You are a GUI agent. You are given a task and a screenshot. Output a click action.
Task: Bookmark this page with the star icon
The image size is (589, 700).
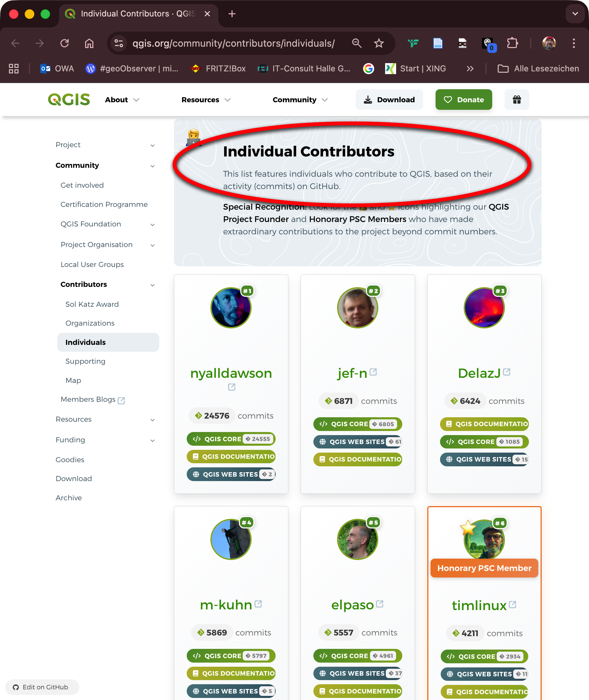379,43
